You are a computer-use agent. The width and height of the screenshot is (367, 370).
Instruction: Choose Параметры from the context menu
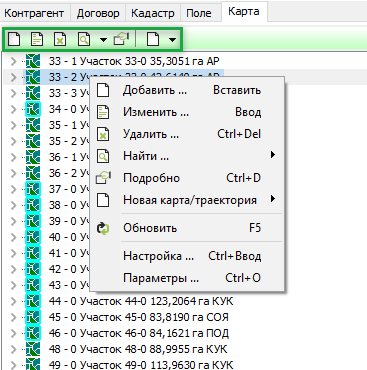tap(187, 278)
